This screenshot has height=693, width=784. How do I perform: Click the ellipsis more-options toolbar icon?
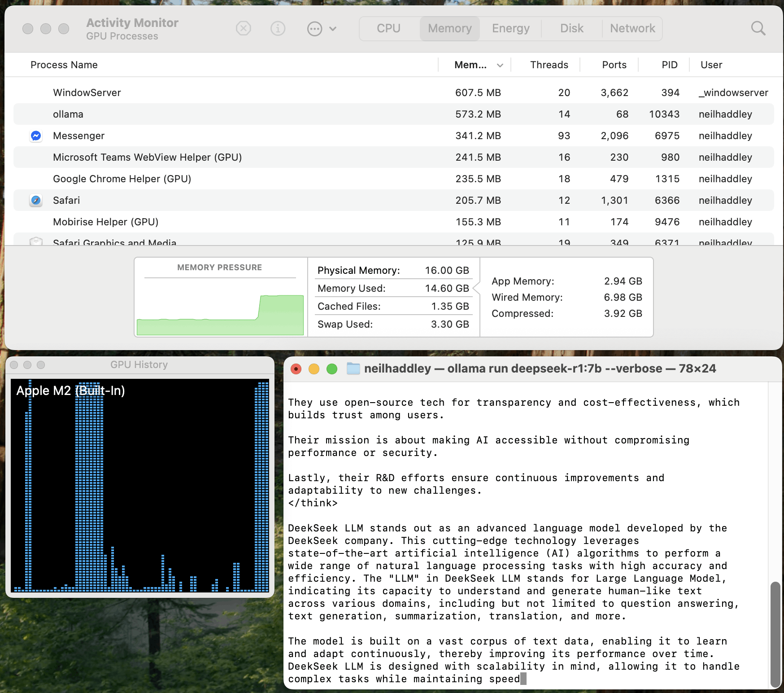pyautogui.click(x=314, y=29)
